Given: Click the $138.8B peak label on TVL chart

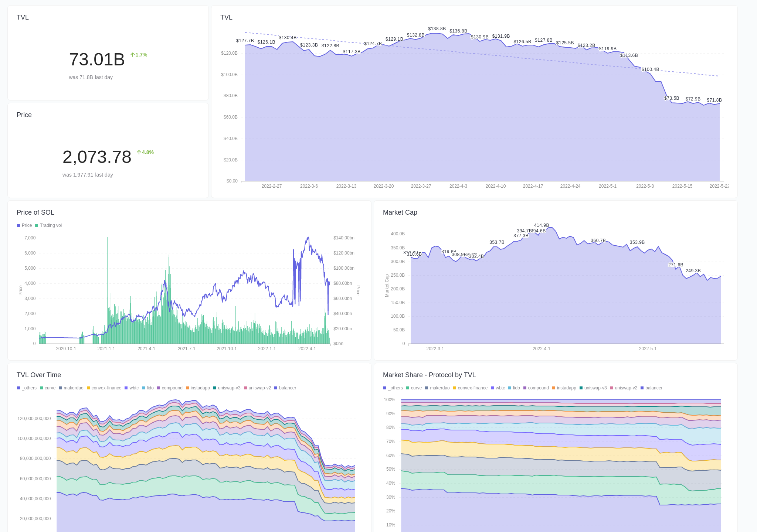Looking at the screenshot, I should [x=437, y=29].
